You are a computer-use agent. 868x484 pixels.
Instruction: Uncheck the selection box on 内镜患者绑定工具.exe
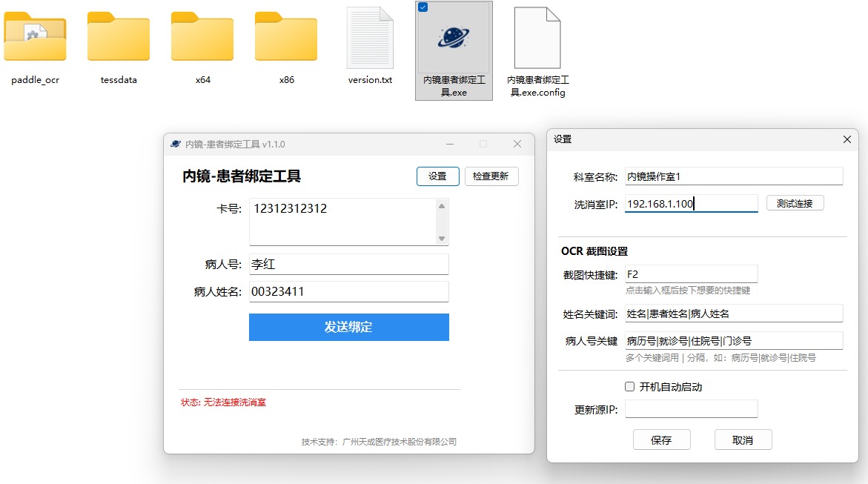point(423,7)
